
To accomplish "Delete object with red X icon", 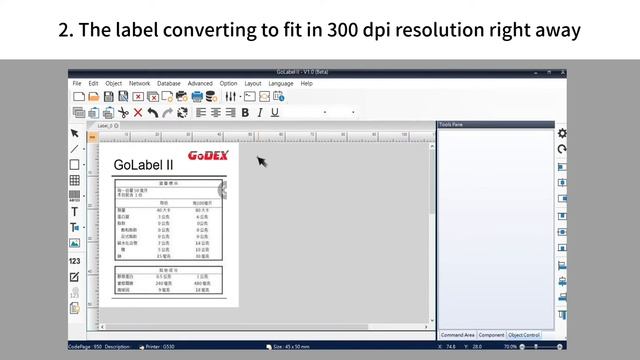I will point(138,112).
